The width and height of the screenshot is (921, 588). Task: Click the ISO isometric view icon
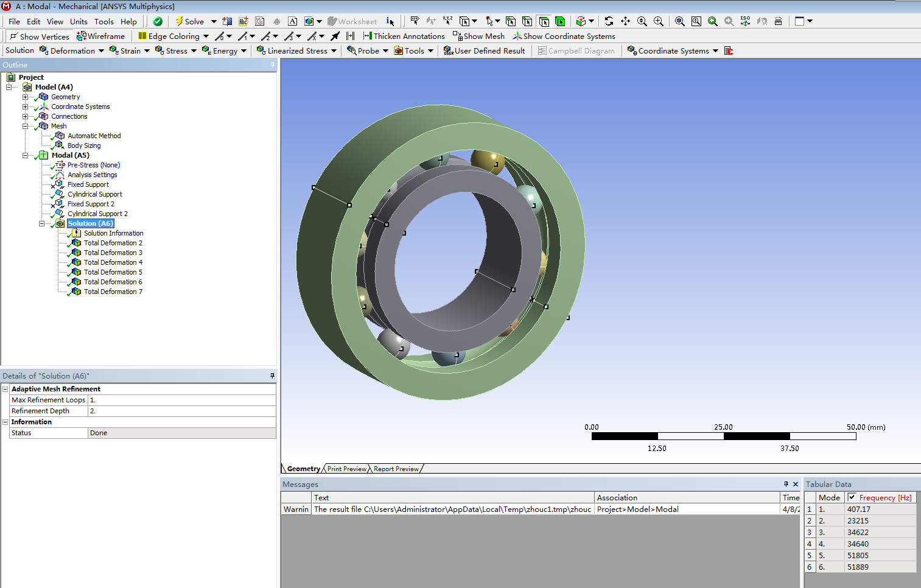pyautogui.click(x=745, y=21)
